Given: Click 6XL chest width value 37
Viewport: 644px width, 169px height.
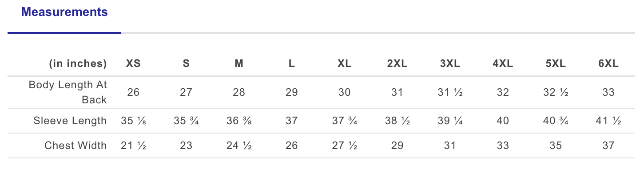Looking at the screenshot, I should [x=608, y=145].
